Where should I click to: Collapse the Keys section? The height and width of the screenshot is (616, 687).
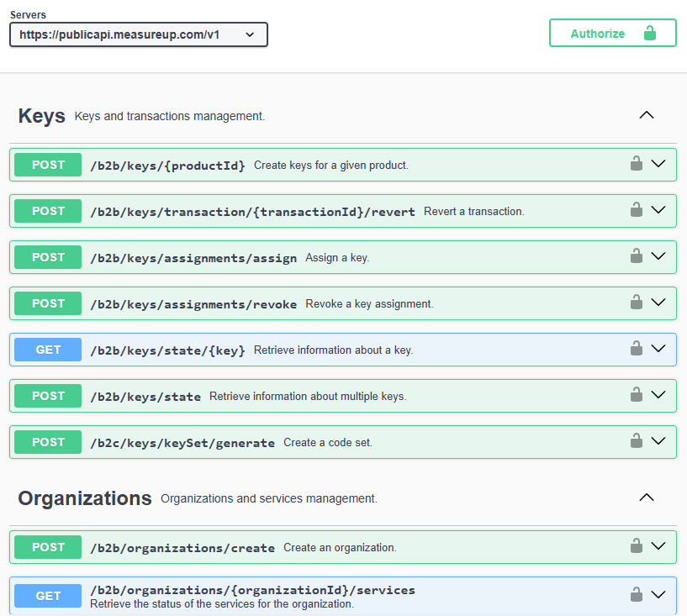[x=647, y=115]
